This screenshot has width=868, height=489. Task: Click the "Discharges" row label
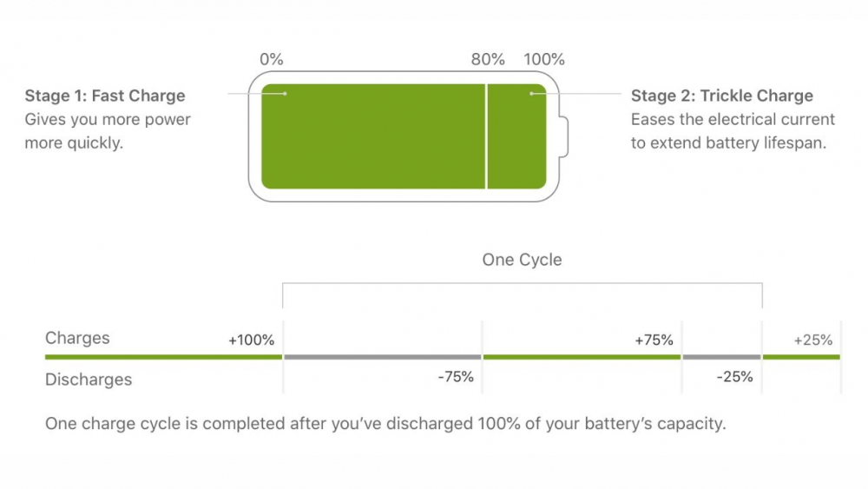point(89,379)
